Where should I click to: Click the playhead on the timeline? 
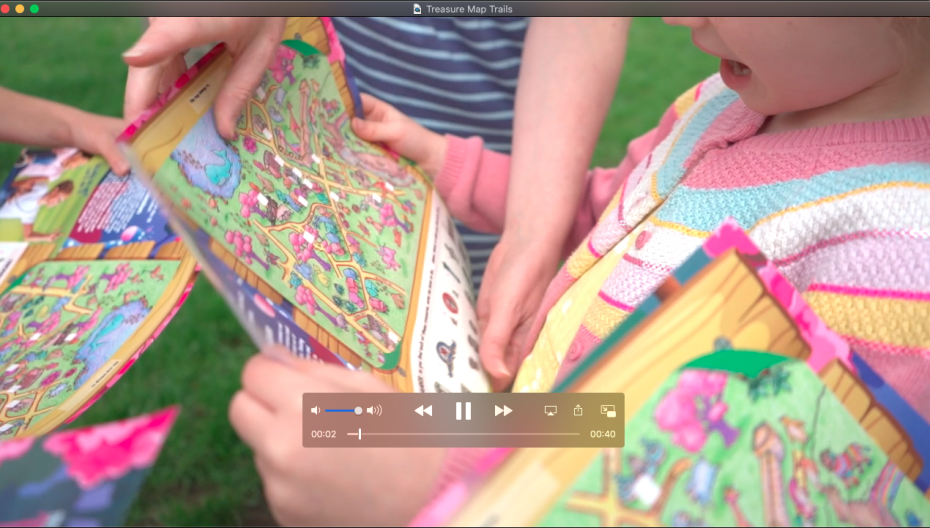click(x=359, y=434)
